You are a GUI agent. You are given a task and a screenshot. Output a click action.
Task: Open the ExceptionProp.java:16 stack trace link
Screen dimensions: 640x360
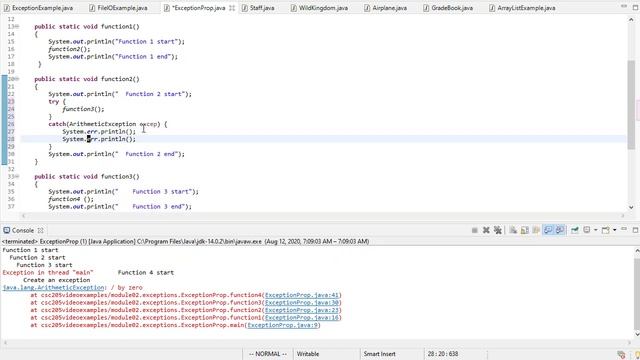coord(302,318)
